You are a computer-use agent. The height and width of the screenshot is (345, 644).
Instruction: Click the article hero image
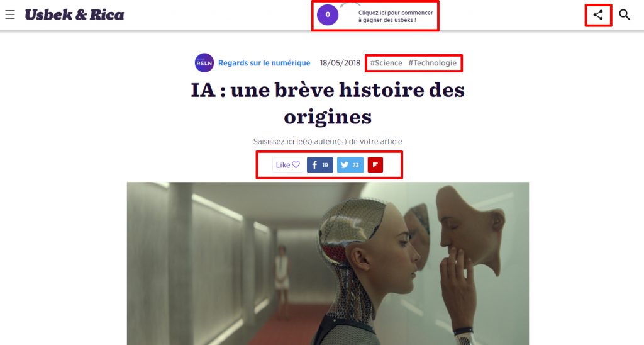(x=328, y=264)
